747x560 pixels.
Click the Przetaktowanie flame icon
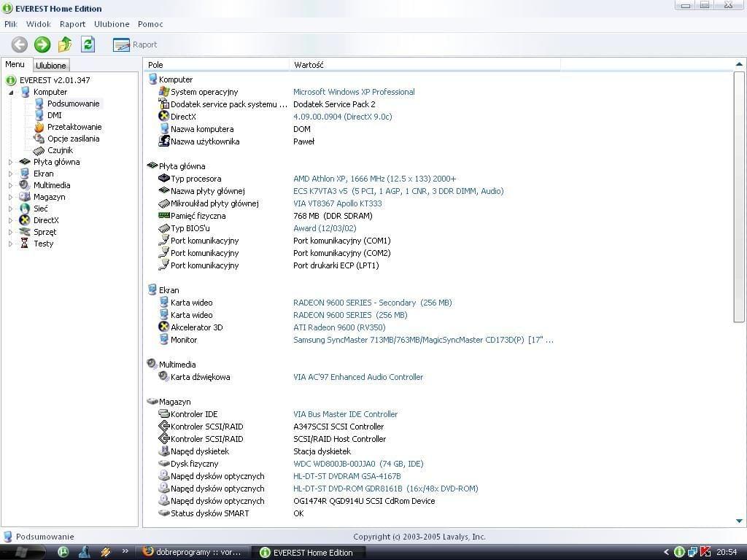tap(39, 127)
